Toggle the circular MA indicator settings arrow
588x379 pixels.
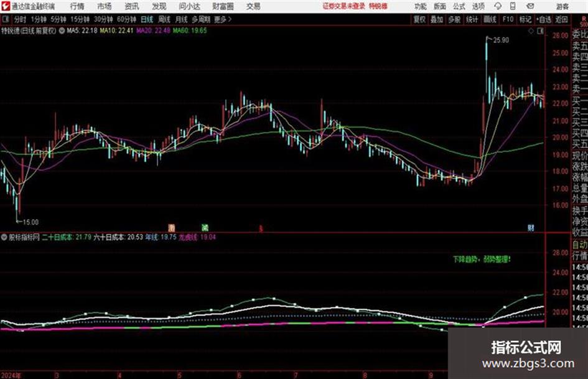[62, 30]
